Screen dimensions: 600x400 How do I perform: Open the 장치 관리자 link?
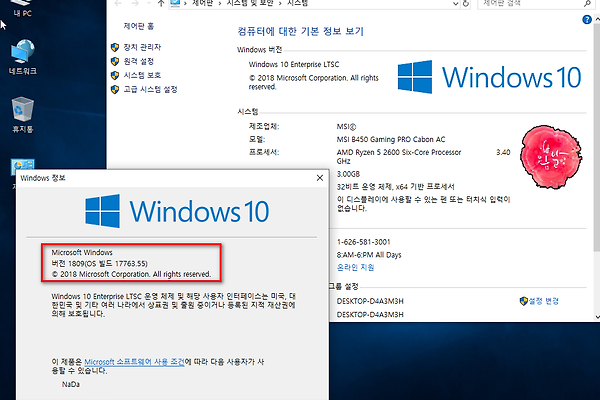point(142,47)
